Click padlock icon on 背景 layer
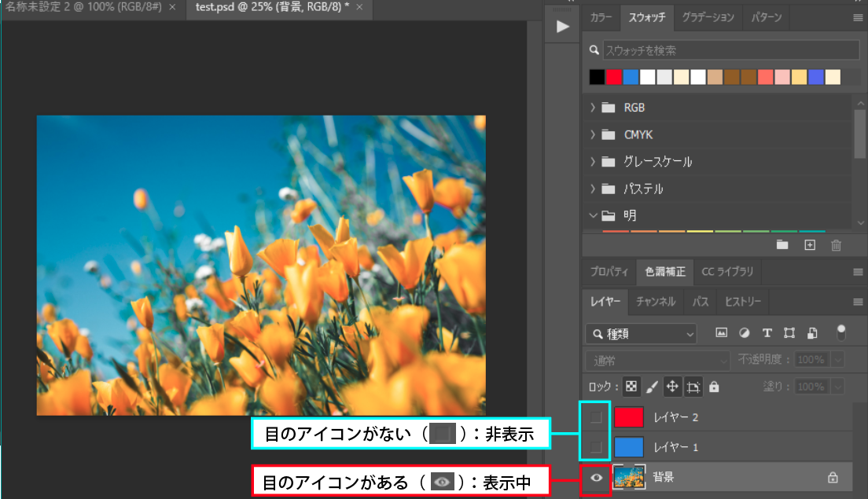This screenshot has width=868, height=499. click(x=833, y=477)
